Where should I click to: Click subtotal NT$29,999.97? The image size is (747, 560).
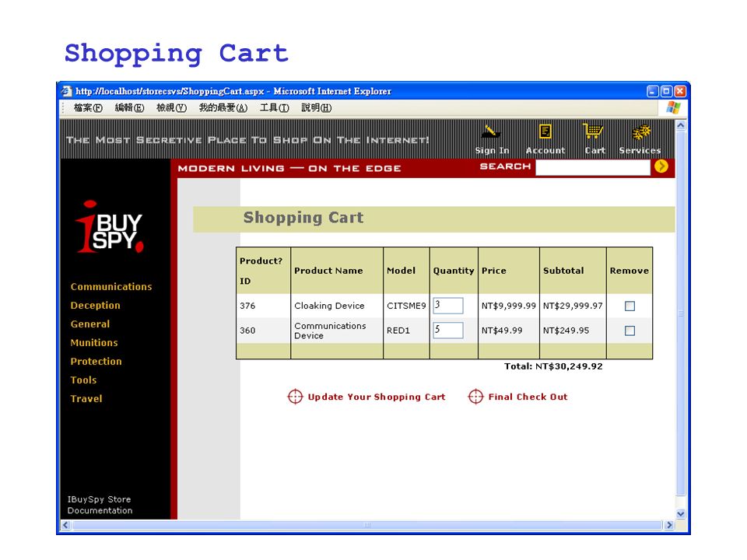(x=573, y=306)
